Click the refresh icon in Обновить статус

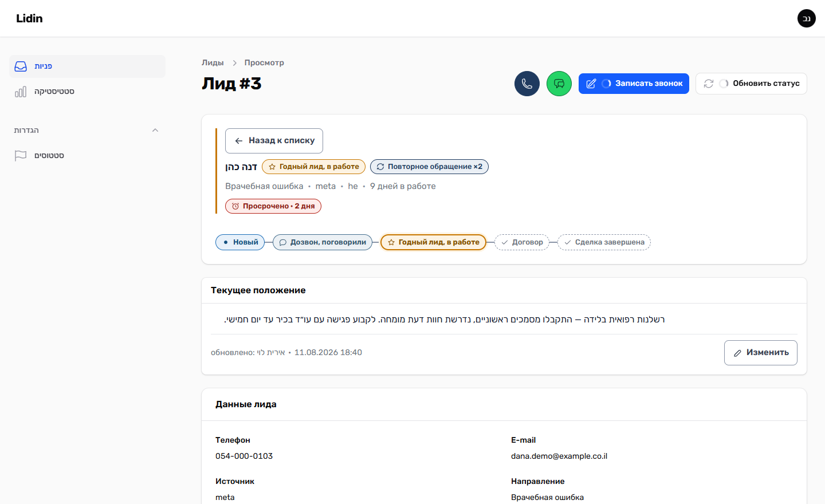709,84
